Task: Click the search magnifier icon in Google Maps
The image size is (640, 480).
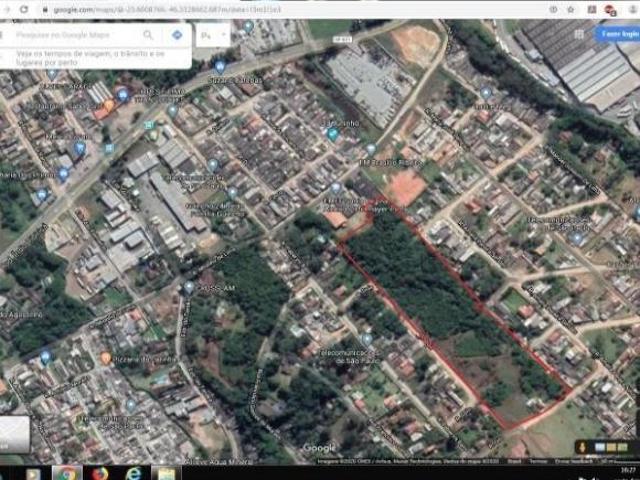Action: [x=148, y=35]
